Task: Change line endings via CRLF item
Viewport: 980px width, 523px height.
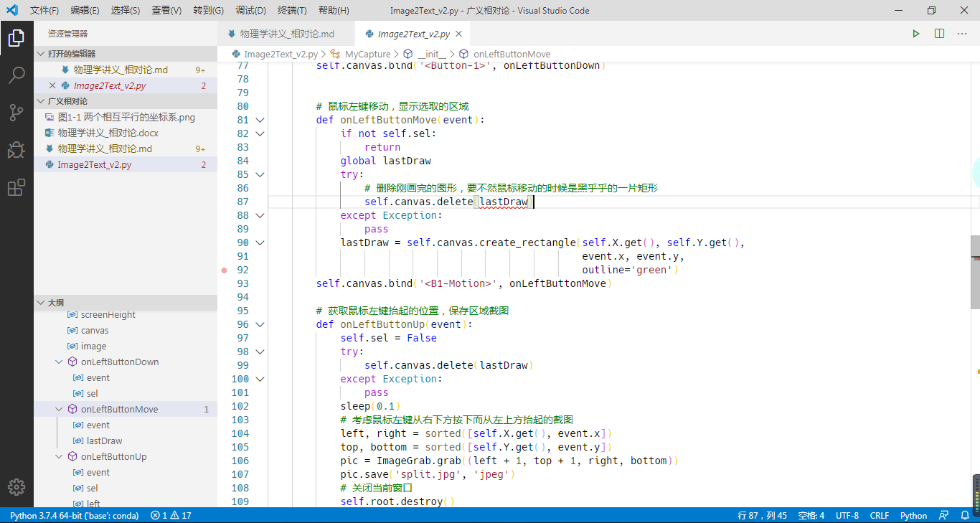Action: pyautogui.click(x=880, y=515)
